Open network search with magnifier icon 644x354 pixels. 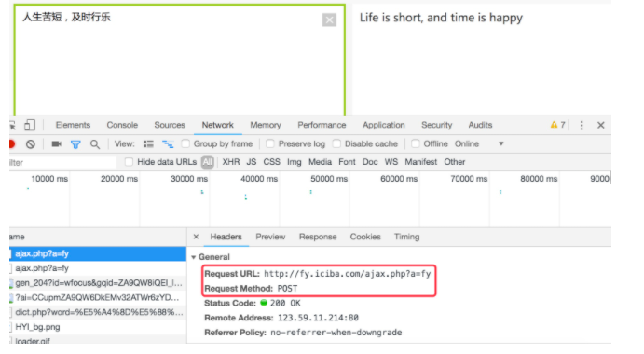click(95, 144)
